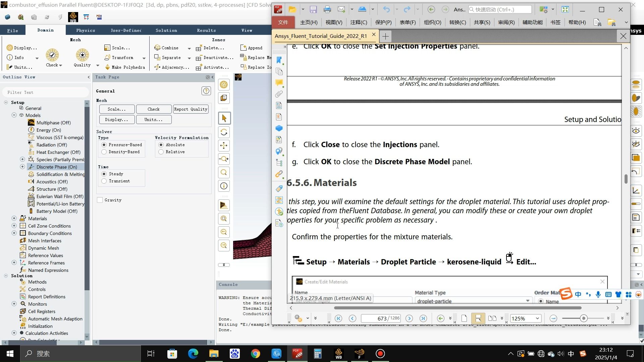This screenshot has height=362, width=644.
Task: Jump to last page of PDF
Action: click(423, 318)
